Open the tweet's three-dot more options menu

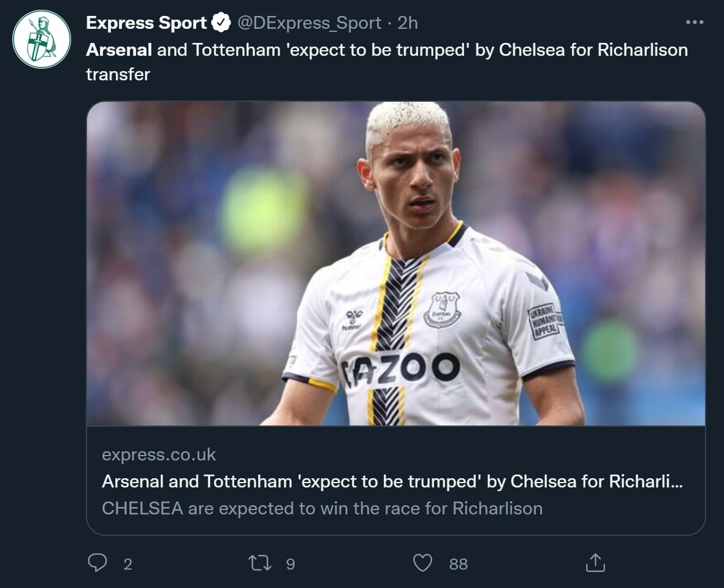tap(694, 23)
